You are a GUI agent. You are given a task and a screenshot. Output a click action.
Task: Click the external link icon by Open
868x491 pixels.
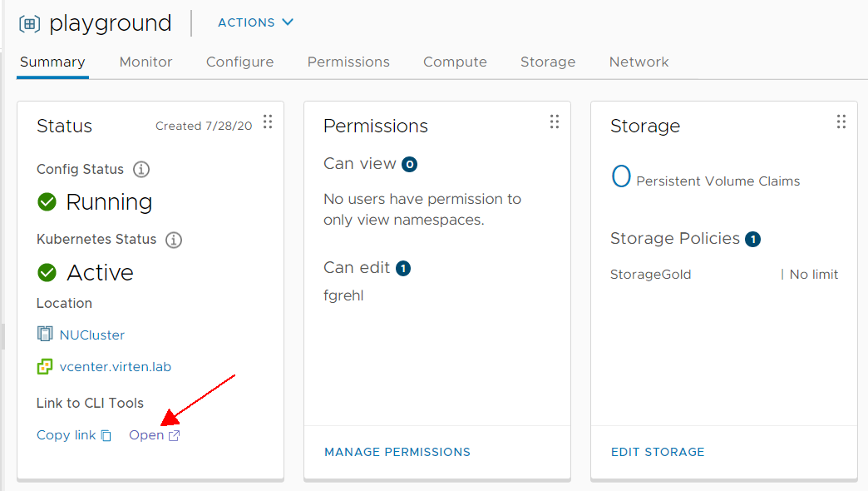click(x=175, y=435)
